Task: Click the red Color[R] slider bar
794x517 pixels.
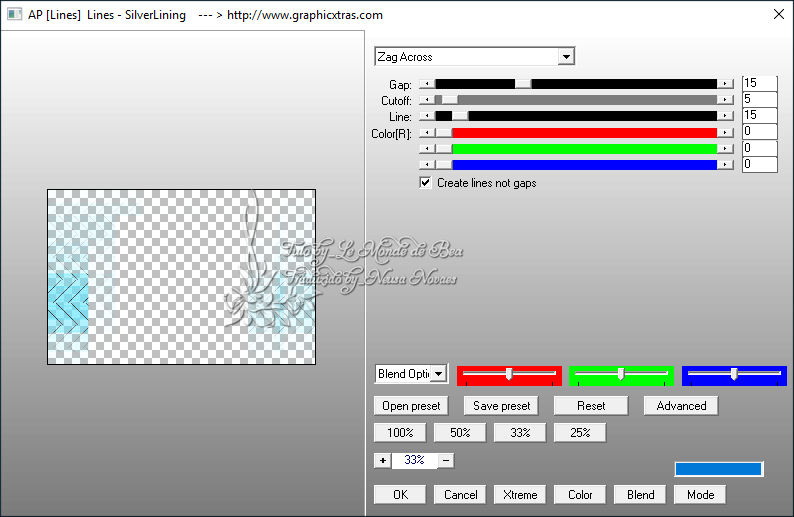Action: point(576,133)
